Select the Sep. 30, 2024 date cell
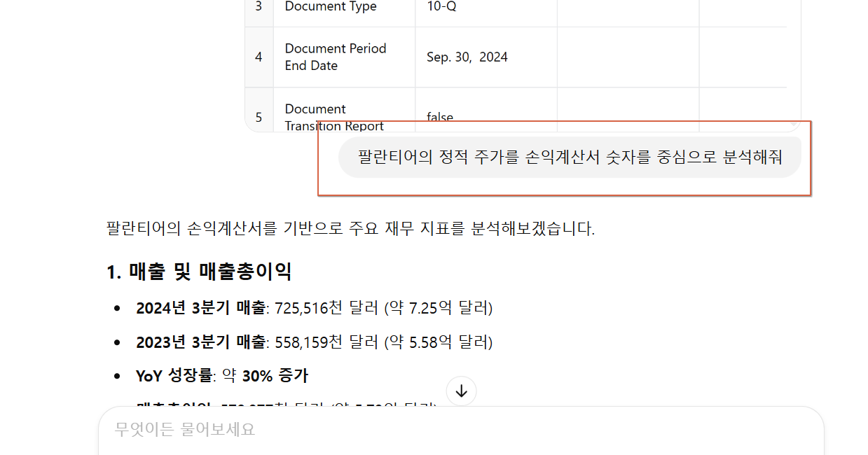868x455 pixels. (467, 57)
